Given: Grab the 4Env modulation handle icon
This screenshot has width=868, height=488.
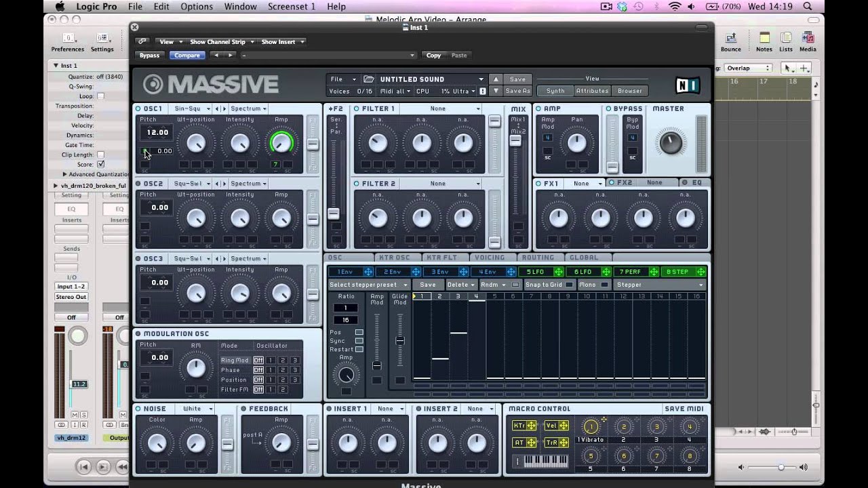Looking at the screenshot, I should [511, 272].
